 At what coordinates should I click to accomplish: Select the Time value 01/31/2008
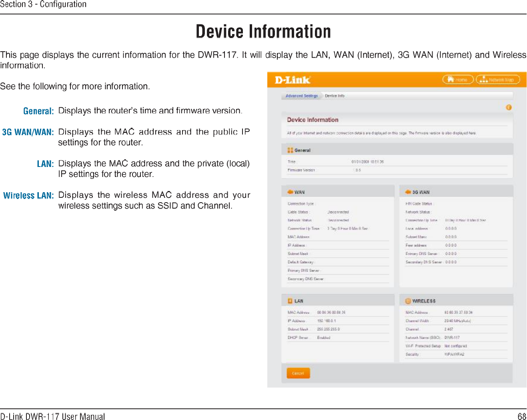tap(367, 162)
